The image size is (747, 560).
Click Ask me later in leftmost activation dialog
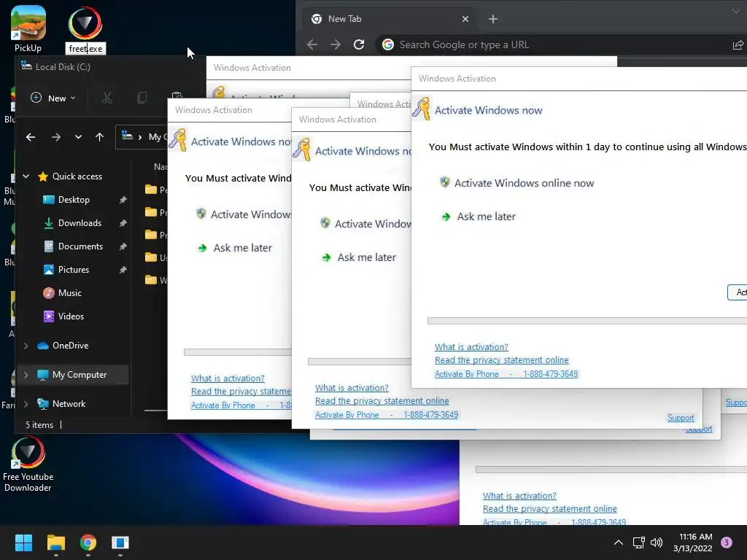tap(236, 248)
